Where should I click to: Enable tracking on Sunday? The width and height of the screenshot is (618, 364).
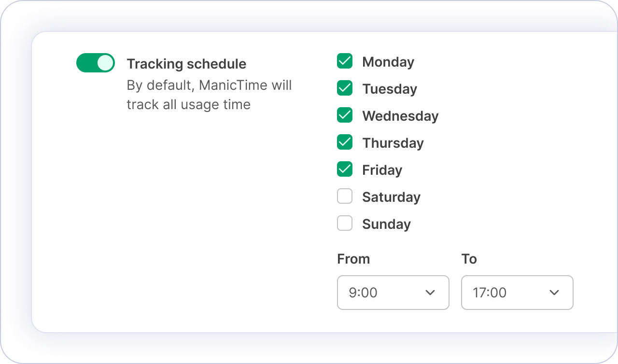click(345, 224)
